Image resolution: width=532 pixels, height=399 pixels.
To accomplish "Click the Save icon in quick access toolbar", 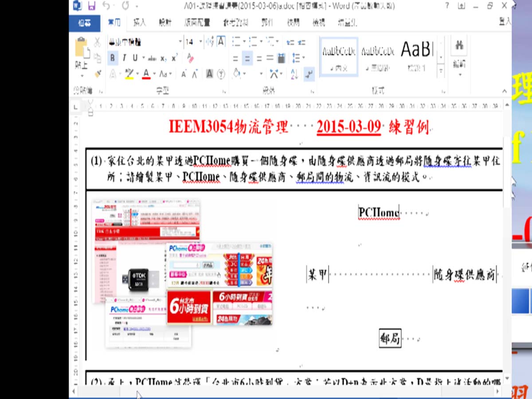I will 91,6.
